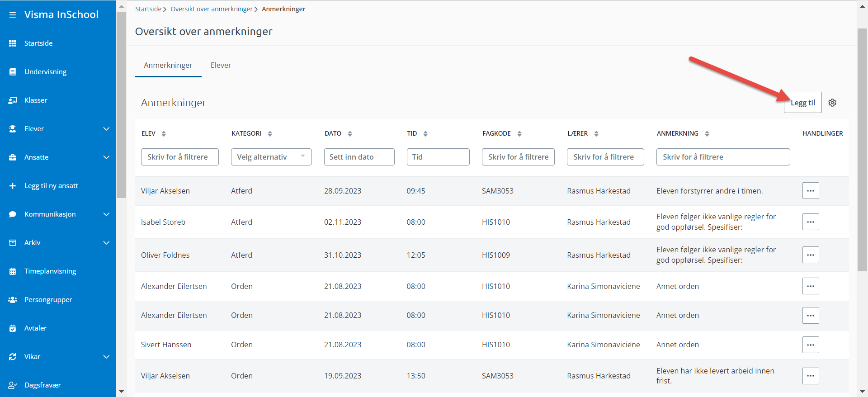Open actions menu for Viljar Akselsen 19.09.2023
The width and height of the screenshot is (868, 397).
[811, 376]
